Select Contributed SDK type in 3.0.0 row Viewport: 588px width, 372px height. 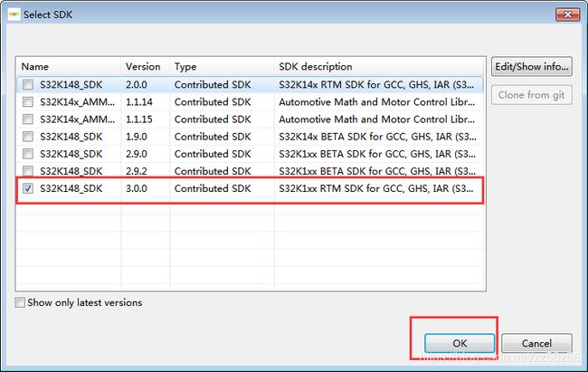213,188
